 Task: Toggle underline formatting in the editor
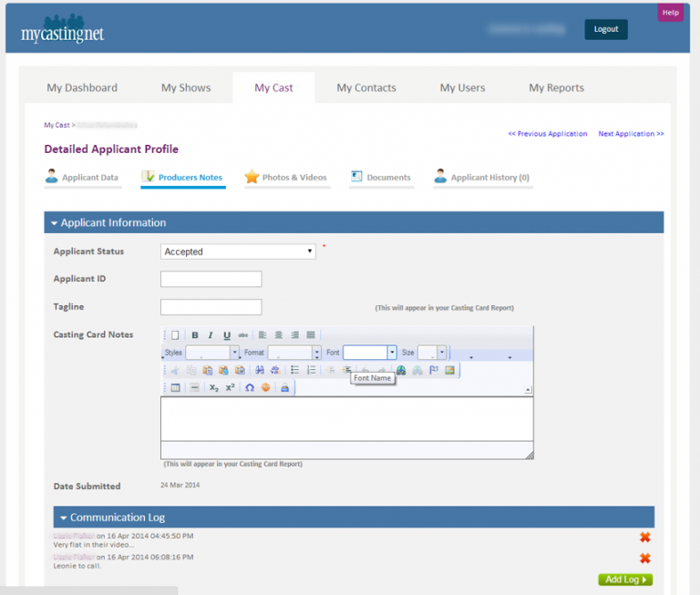[227, 335]
